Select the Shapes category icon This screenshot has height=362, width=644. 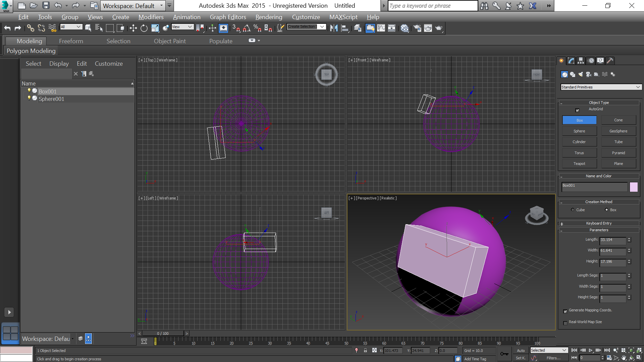(573, 74)
